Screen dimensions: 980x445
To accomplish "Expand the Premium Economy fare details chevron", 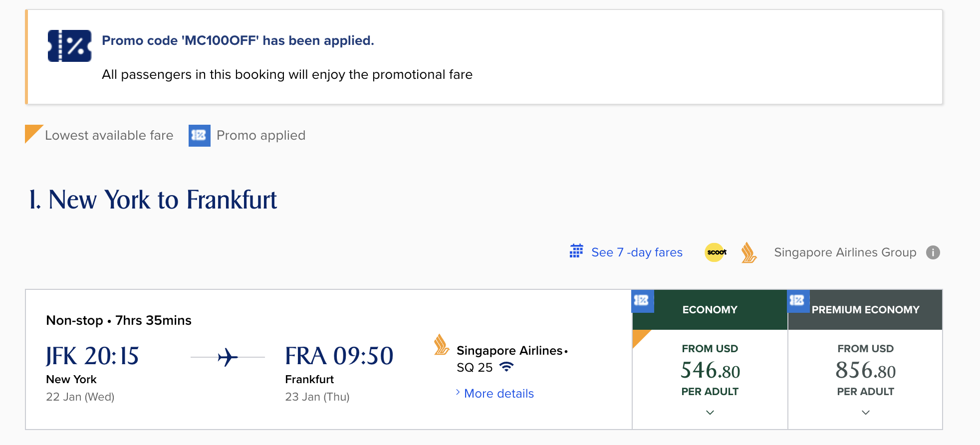I will tap(865, 413).
